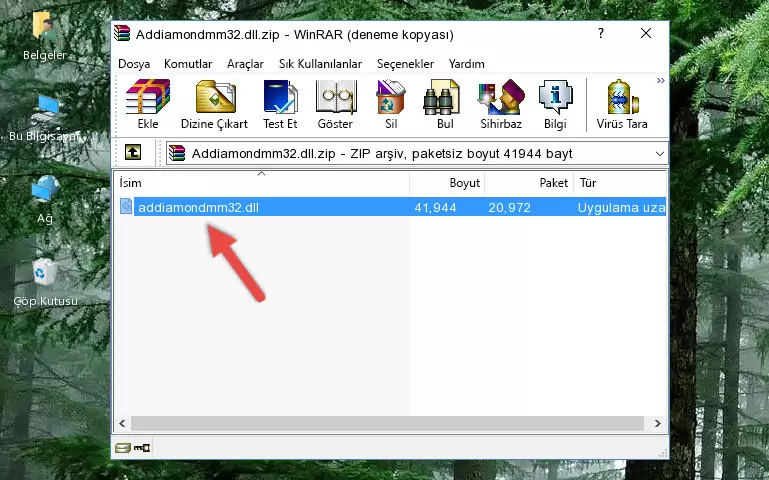The width and height of the screenshot is (769, 480).
Task: Sort by Tür column header
Action: [620, 183]
